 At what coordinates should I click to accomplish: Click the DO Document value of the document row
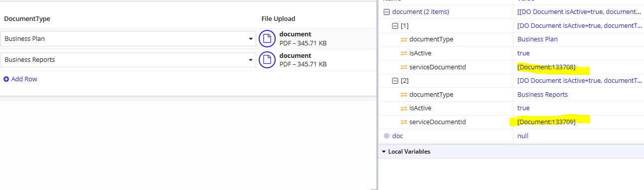(579, 12)
